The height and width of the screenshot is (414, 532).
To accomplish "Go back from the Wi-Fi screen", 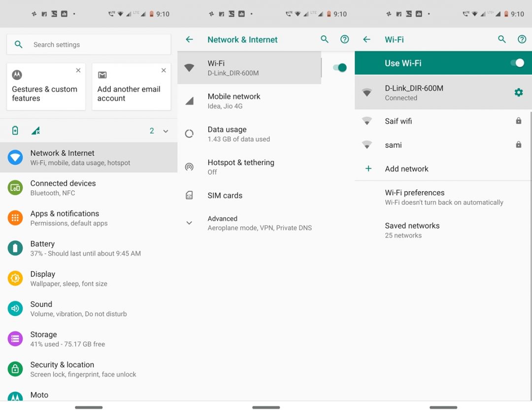I will 367,39.
